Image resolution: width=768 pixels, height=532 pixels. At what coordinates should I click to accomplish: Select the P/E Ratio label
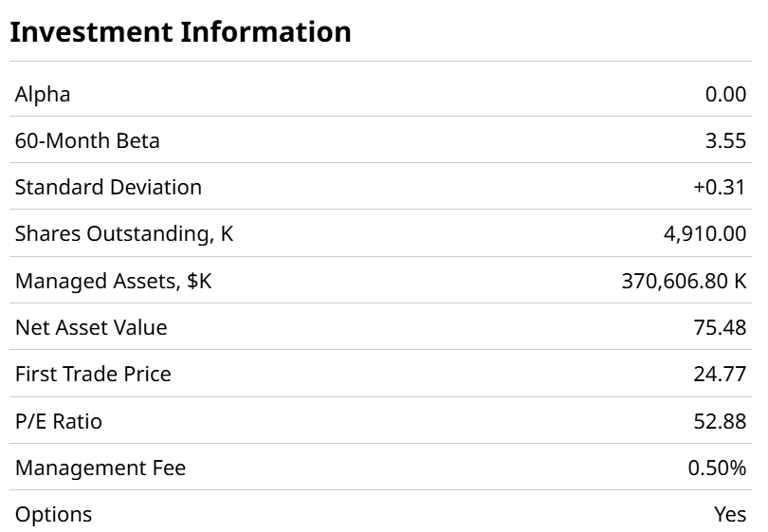[x=59, y=421]
